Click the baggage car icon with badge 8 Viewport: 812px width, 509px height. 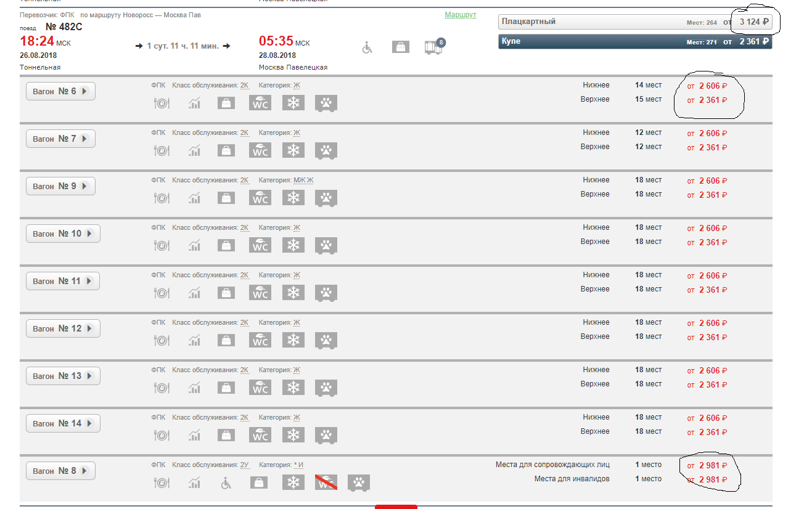point(434,47)
